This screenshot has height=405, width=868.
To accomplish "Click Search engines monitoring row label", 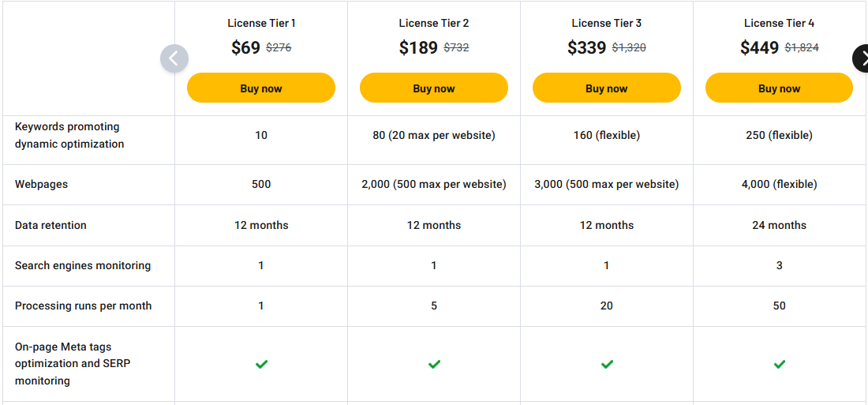I will click(83, 265).
